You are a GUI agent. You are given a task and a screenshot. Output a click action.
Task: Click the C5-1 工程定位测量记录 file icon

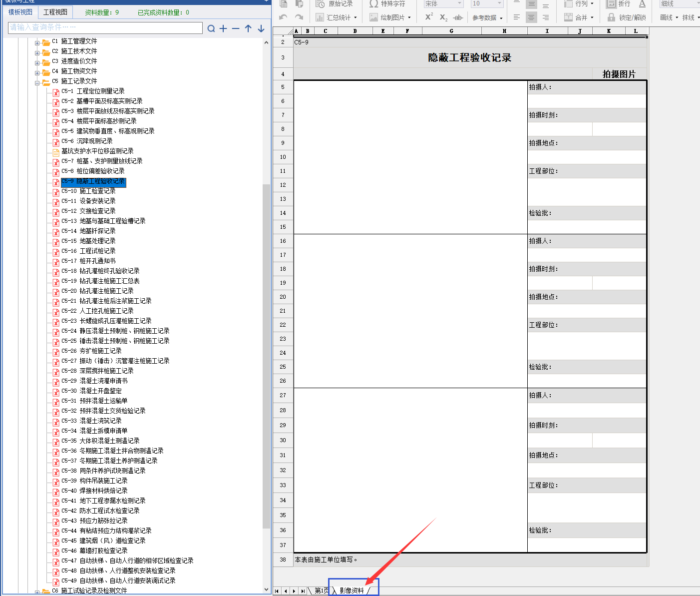(56, 92)
